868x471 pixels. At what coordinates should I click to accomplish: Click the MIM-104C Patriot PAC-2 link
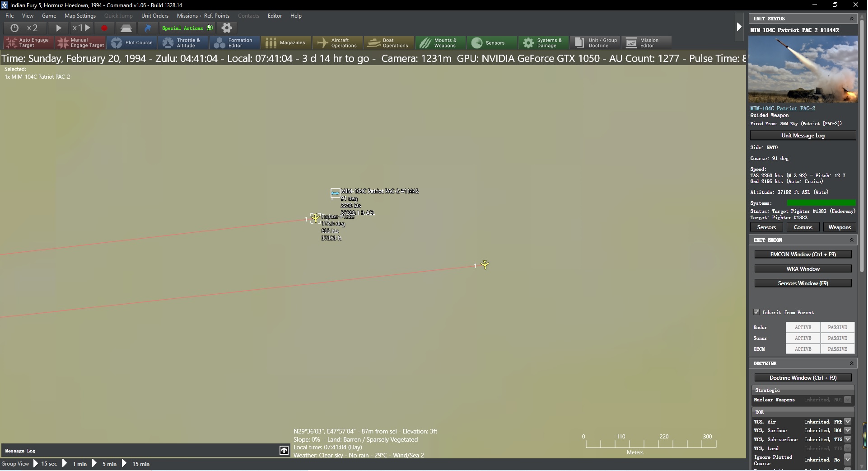point(784,108)
